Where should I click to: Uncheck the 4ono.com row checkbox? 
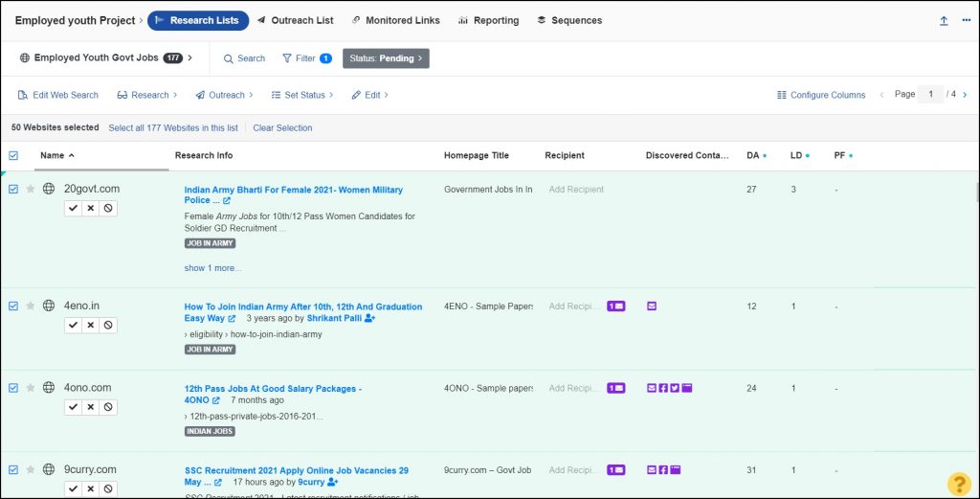pyautogui.click(x=13, y=388)
